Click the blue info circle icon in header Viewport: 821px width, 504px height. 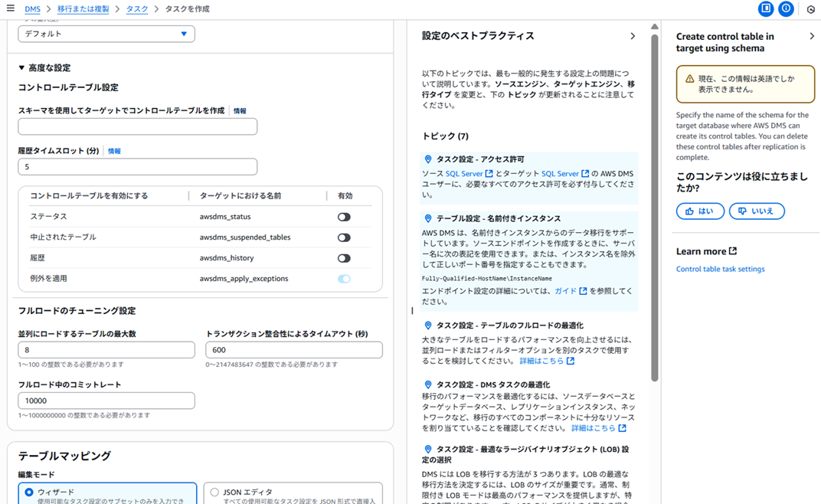coord(786,8)
